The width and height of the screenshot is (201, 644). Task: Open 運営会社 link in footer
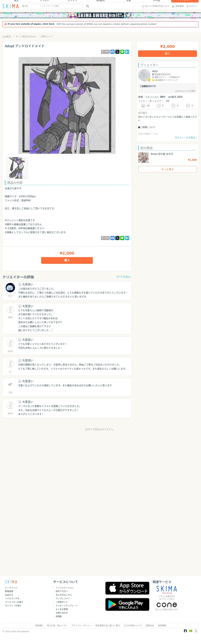(x=150, y=626)
